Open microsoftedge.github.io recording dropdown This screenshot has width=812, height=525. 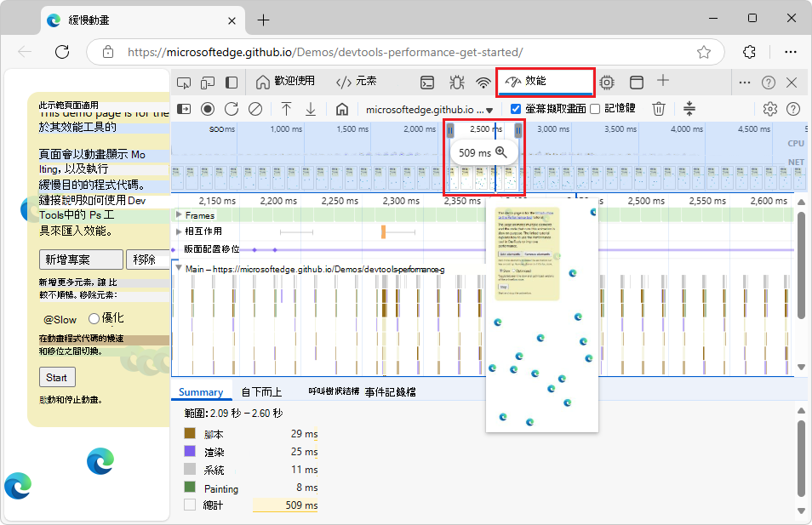pyautogui.click(x=429, y=110)
